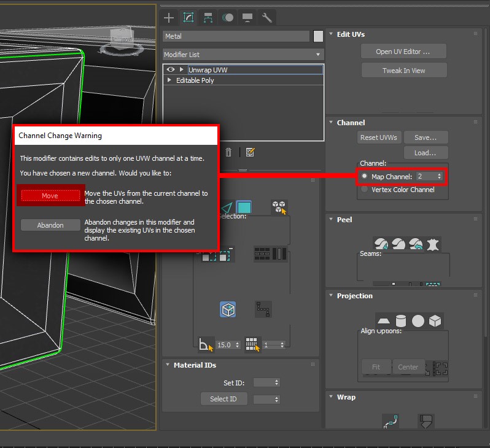The width and height of the screenshot is (490, 448).
Task: Collapse the Channel rollout
Action: [331, 122]
